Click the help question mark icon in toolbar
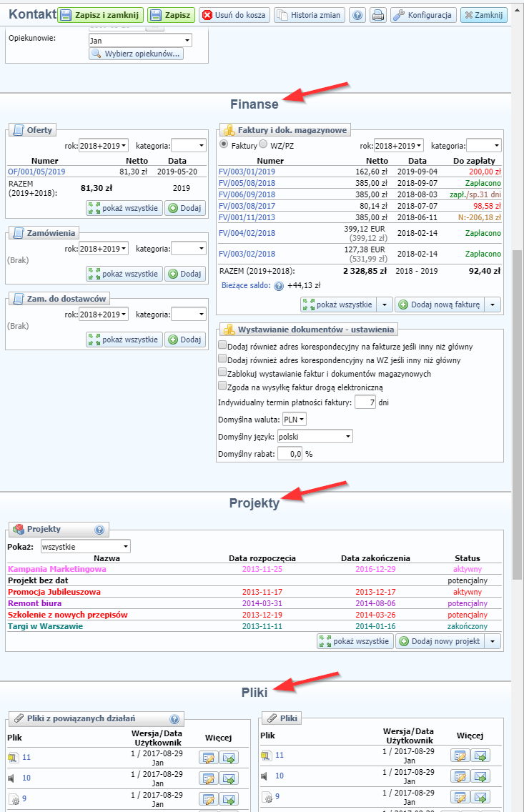 click(357, 15)
